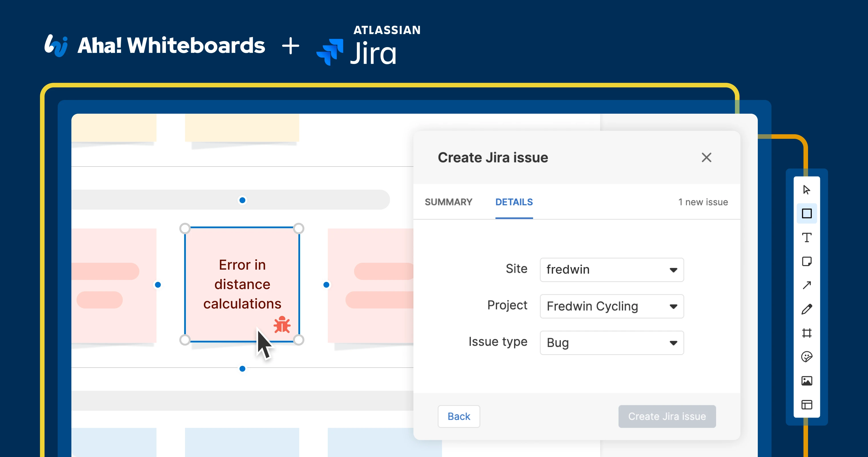Open the DETAILS tab
Screen dimensions: 868x457
(x=514, y=202)
